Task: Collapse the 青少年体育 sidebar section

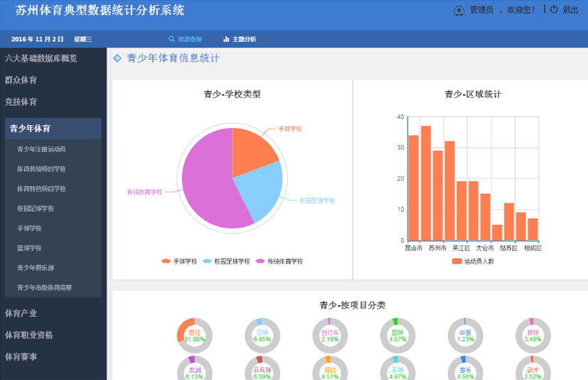Action: pos(53,129)
